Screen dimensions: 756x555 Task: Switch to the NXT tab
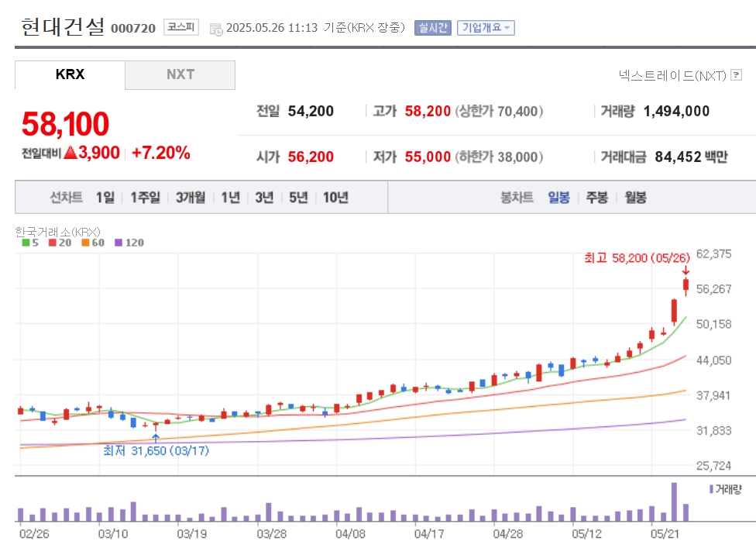180,74
